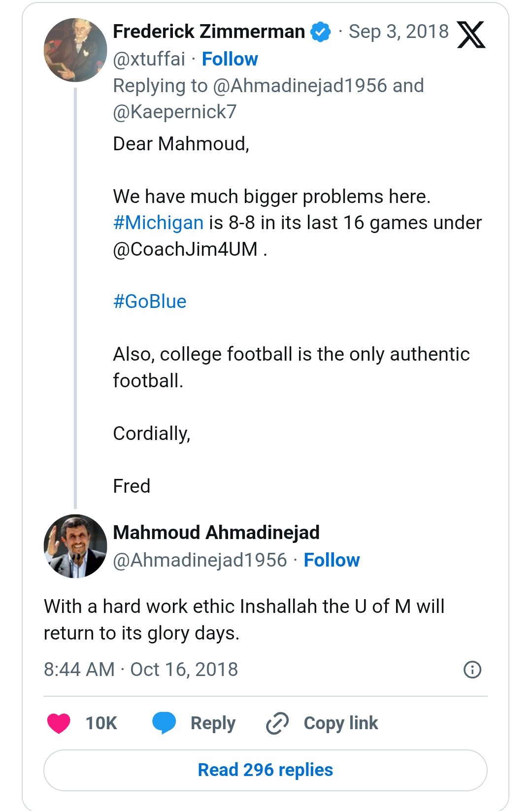Click the Copy link text
Image resolution: width=532 pixels, height=811 pixels.
coord(341,723)
